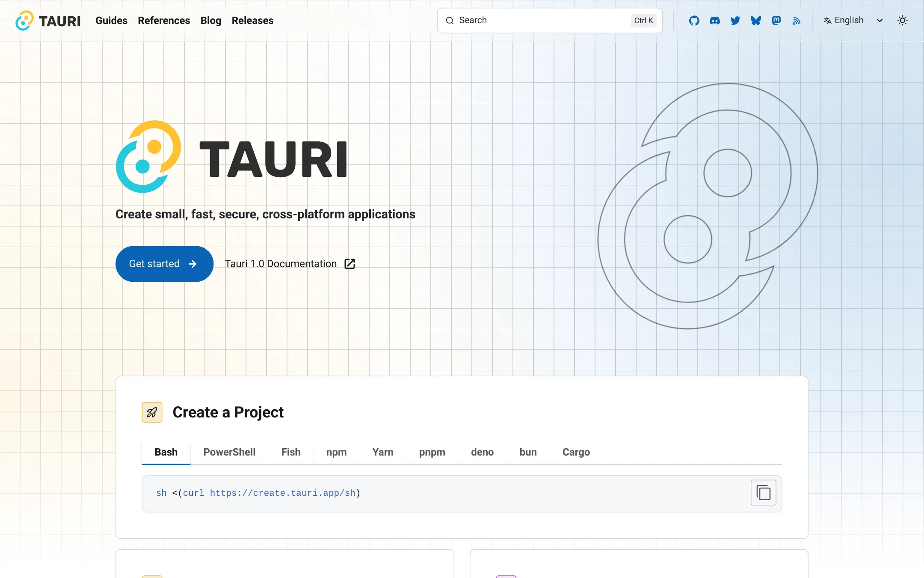
Task: Switch to the PowerShell tab
Action: pyautogui.click(x=229, y=452)
